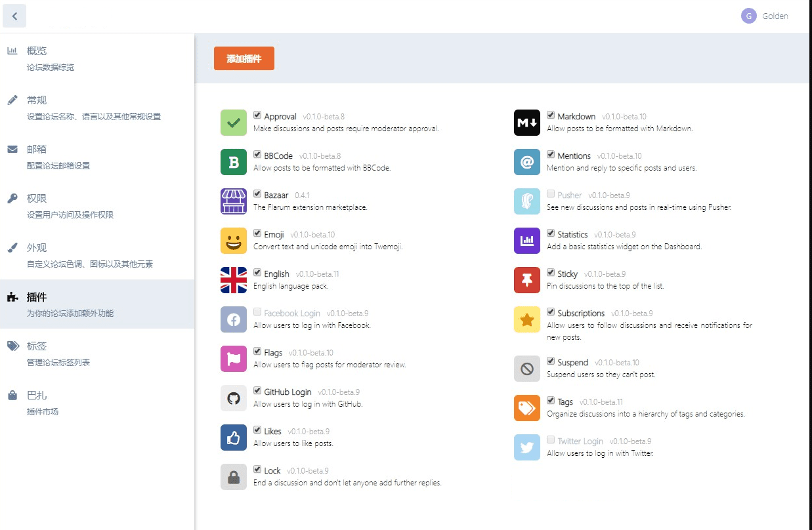The height and width of the screenshot is (530, 812).
Task: Open the Golden user account menu
Action: 765,16
